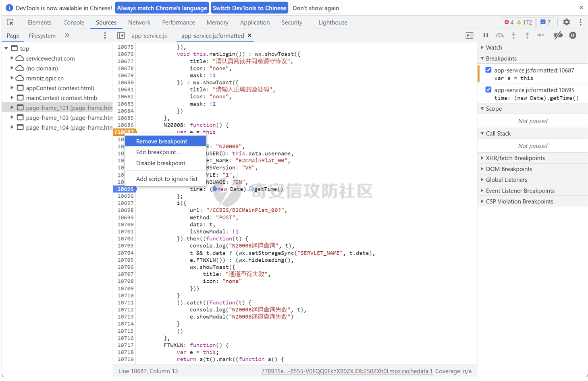Toggle pause on exceptions icon

tap(573, 35)
